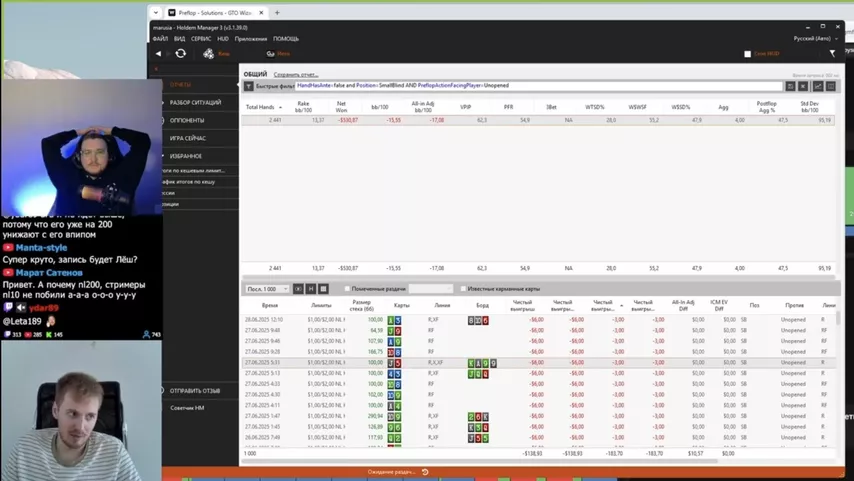Click the Сохранить отчет link
Screen dimensions: 854x481
click(296, 75)
